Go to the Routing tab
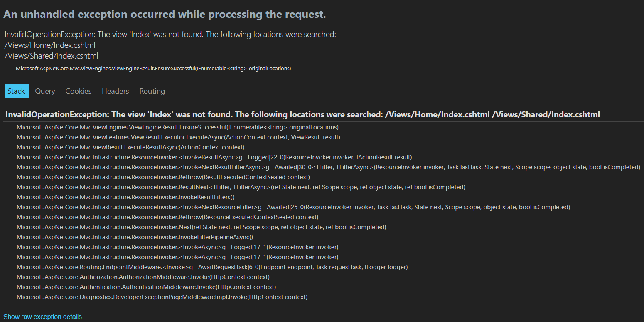The width and height of the screenshot is (644, 322). [x=152, y=91]
